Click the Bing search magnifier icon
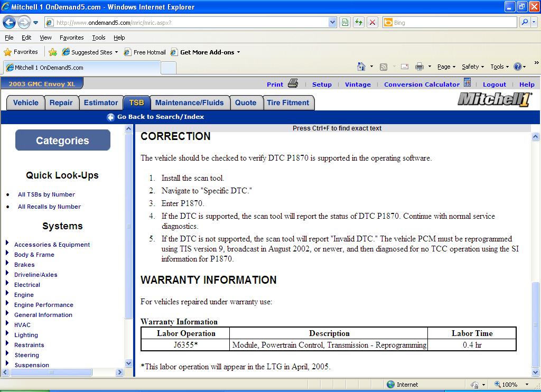 coord(525,22)
